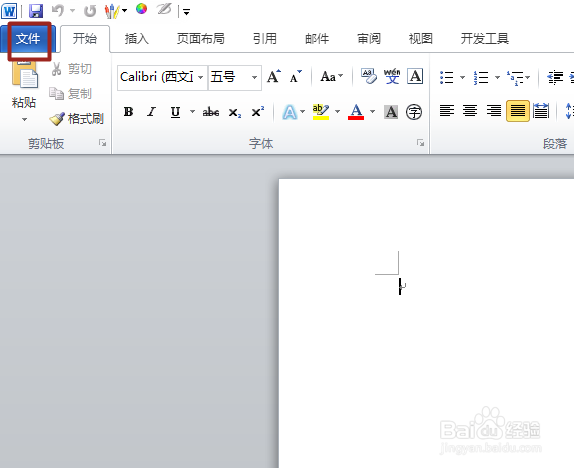Toggle Superscript formatting
574x468 pixels.
tap(258, 112)
